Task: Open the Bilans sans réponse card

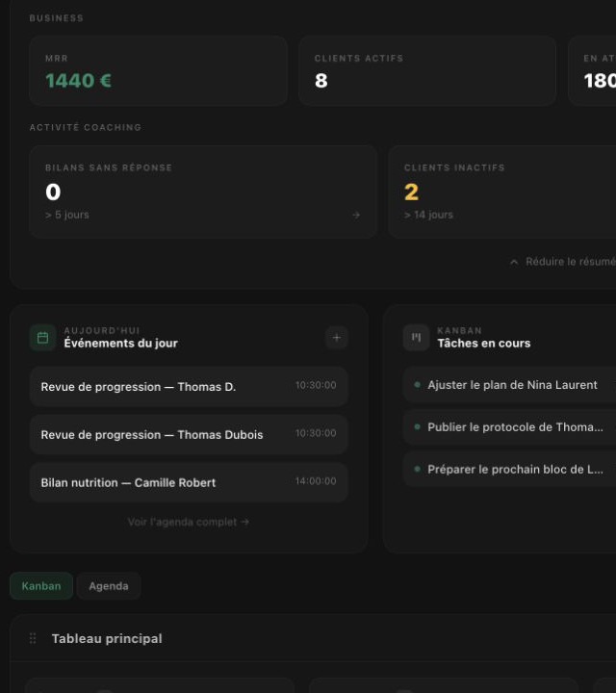Action: click(x=203, y=192)
